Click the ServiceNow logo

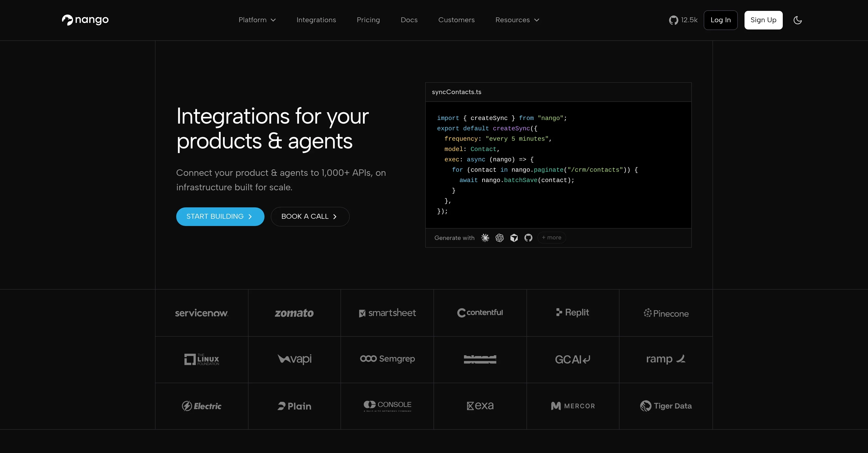[202, 313]
